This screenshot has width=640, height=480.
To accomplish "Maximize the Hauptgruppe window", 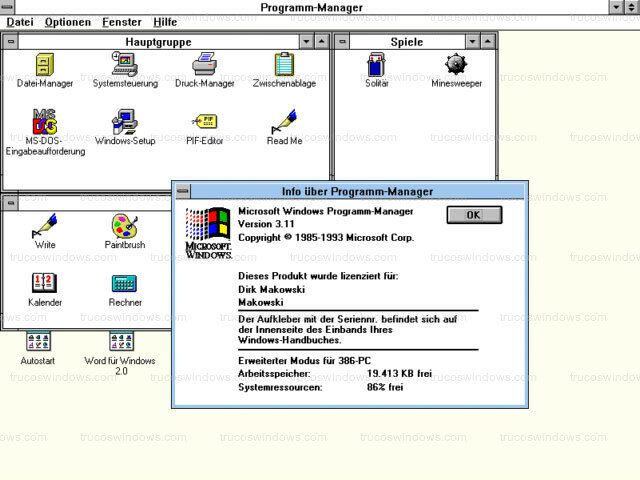I will tap(322, 42).
